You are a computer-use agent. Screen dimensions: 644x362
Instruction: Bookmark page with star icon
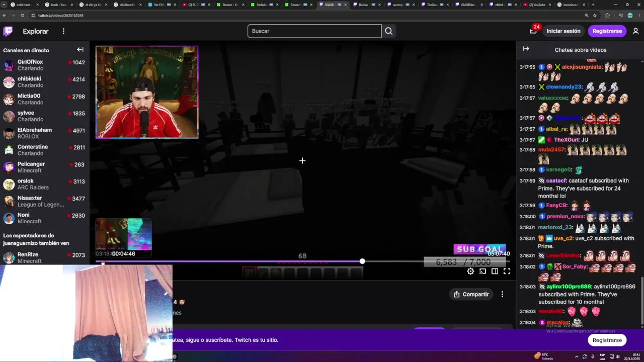[595, 16]
